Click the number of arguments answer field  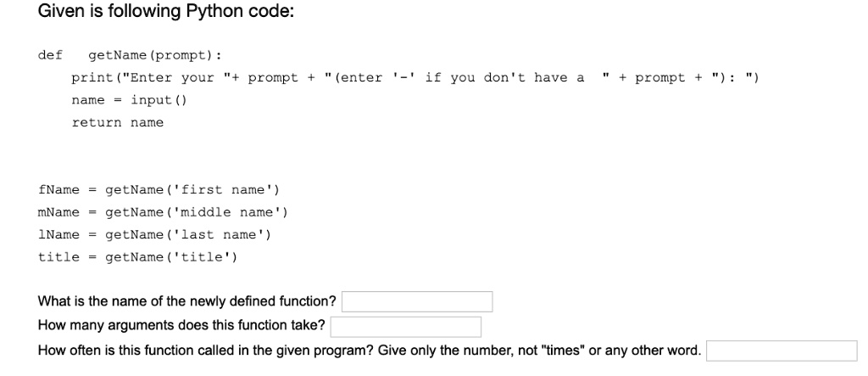[x=405, y=327]
